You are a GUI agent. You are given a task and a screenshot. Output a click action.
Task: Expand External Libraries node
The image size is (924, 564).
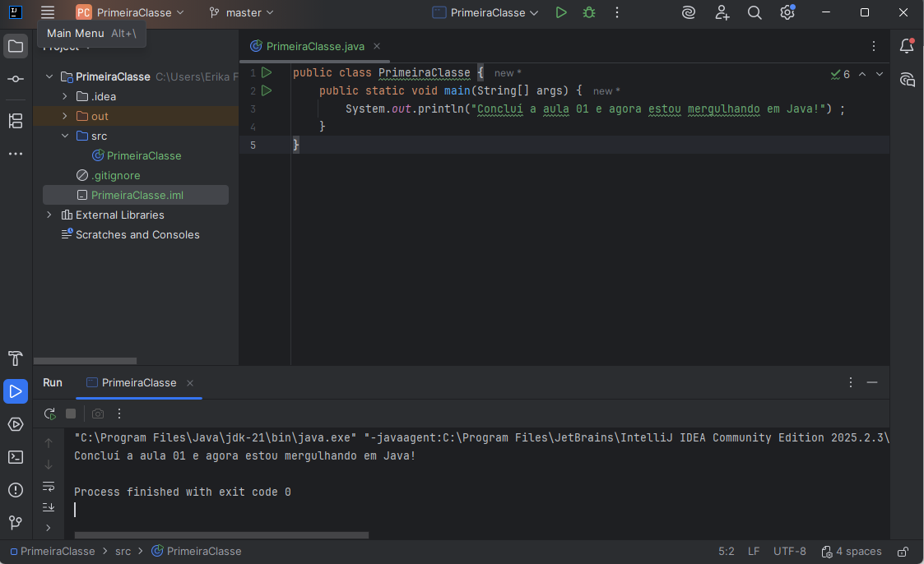point(49,215)
